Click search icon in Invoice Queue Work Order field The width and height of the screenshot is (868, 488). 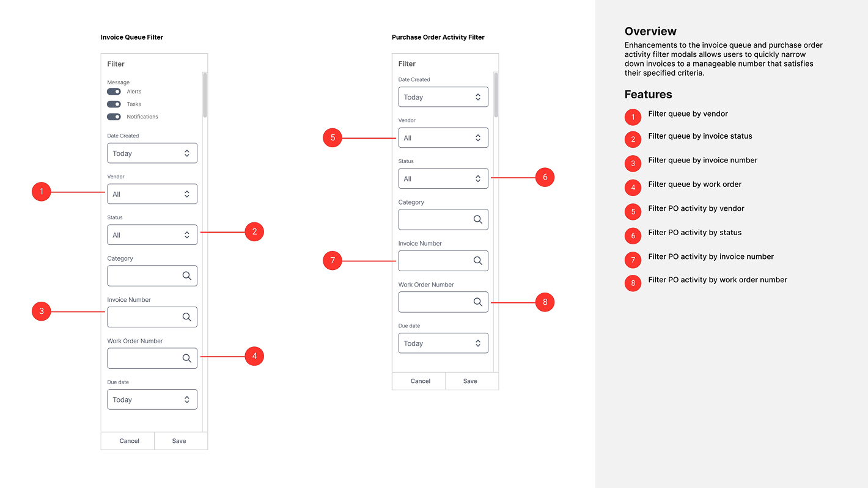pos(187,359)
